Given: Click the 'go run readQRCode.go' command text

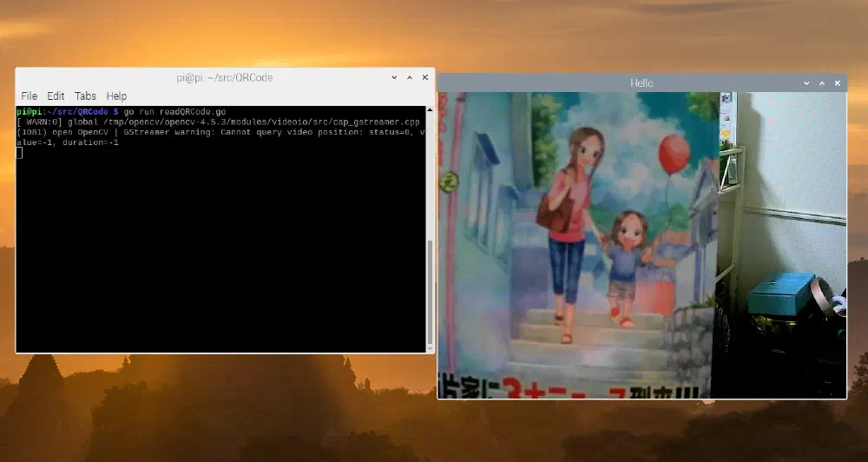Looking at the screenshot, I should pos(174,112).
